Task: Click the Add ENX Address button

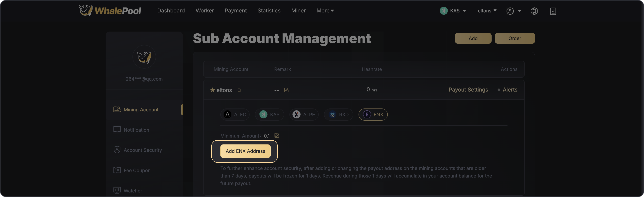Action: pyautogui.click(x=245, y=151)
